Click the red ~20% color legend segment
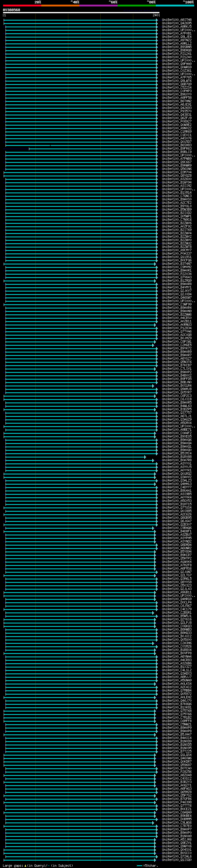Viewport: 197px width, 868px height. pos(22,6)
